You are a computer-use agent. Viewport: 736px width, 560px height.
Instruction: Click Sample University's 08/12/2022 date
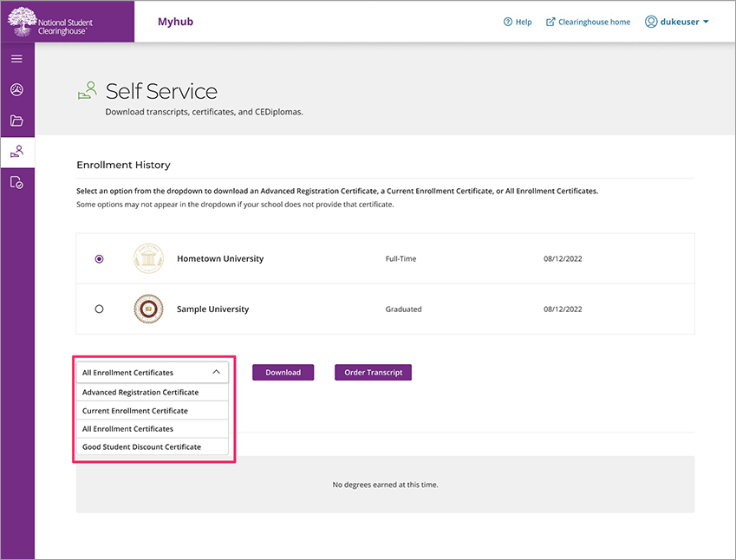point(563,309)
